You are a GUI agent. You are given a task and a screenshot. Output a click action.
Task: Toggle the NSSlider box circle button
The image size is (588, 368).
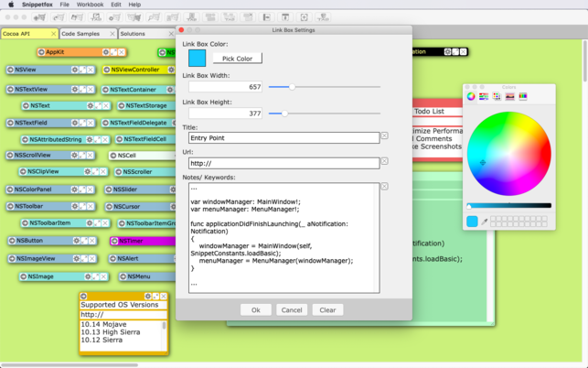109,189
